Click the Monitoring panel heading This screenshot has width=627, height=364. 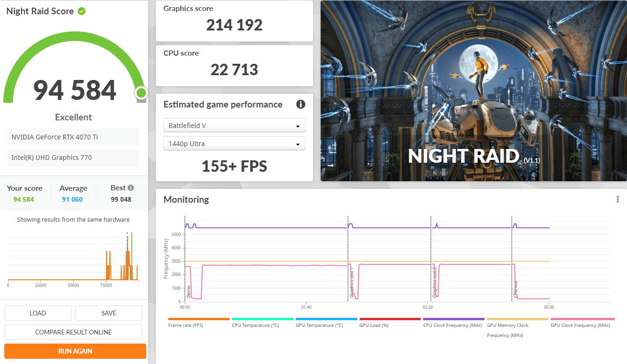point(186,199)
